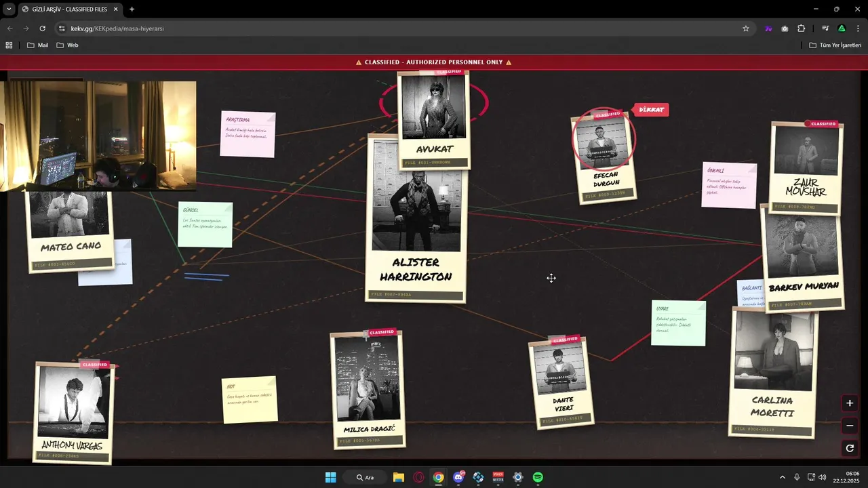Click the taskbar Ara search box
Image resolution: width=868 pixels, height=488 pixels.
(x=366, y=477)
